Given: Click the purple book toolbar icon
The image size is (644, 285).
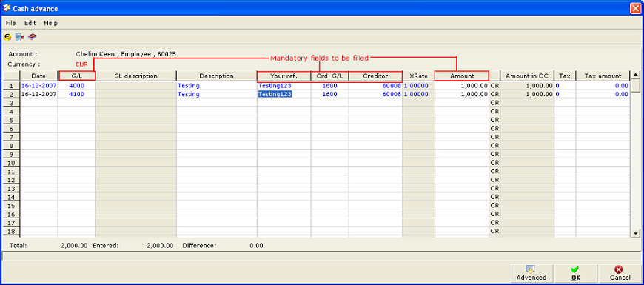Looking at the screenshot, I should point(32,37).
